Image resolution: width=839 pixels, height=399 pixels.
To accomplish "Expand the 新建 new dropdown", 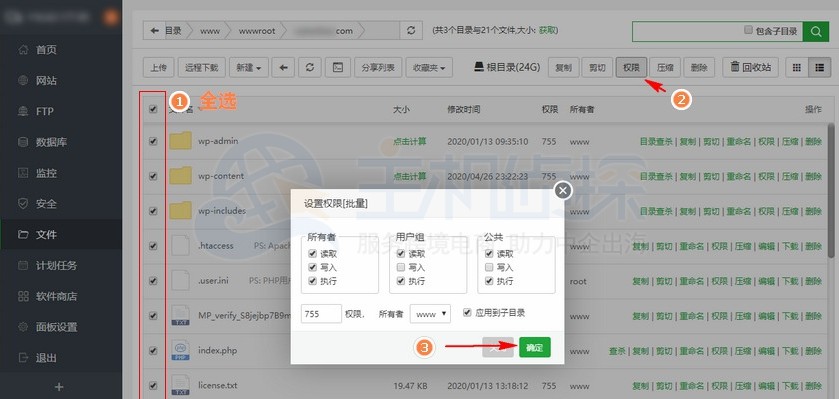I will point(249,68).
